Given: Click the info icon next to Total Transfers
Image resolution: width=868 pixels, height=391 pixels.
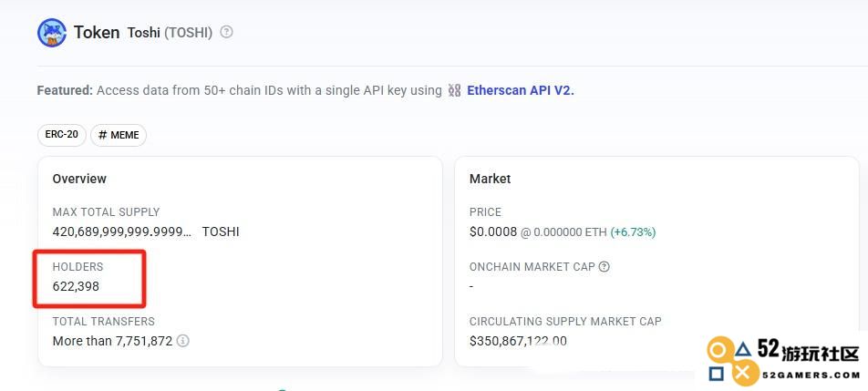Looking at the screenshot, I should tap(182, 341).
